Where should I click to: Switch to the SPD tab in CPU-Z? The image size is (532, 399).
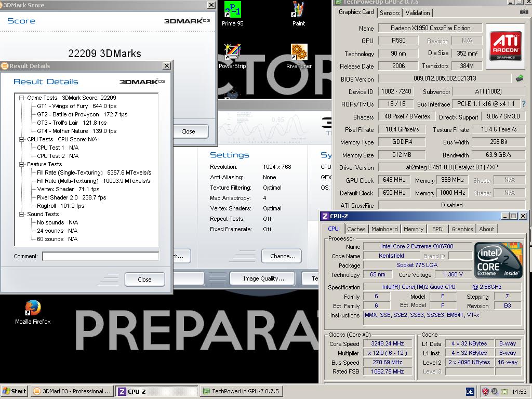click(x=437, y=229)
